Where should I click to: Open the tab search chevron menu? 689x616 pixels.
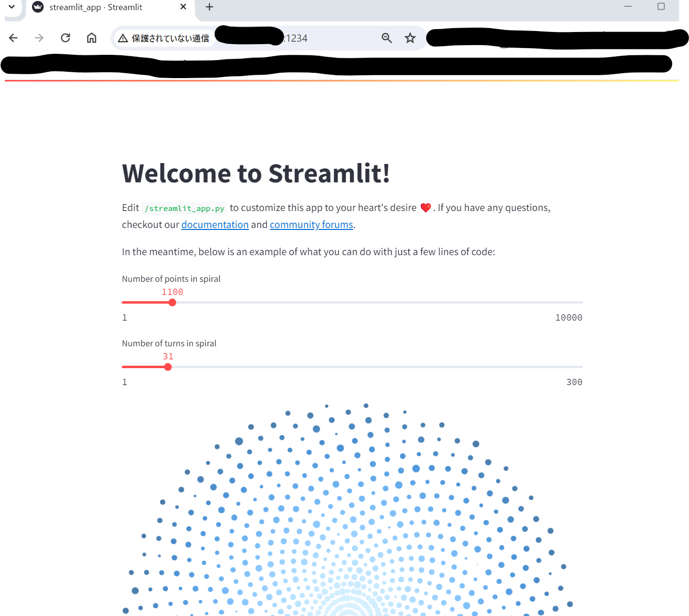(12, 7)
